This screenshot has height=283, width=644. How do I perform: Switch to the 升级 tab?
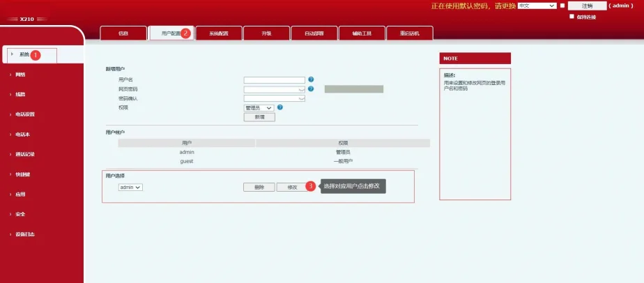click(x=266, y=33)
